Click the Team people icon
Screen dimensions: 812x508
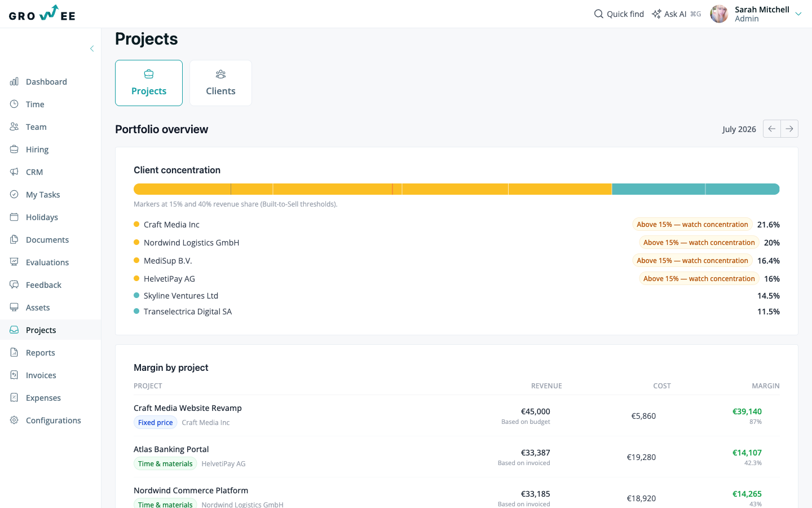tap(14, 127)
